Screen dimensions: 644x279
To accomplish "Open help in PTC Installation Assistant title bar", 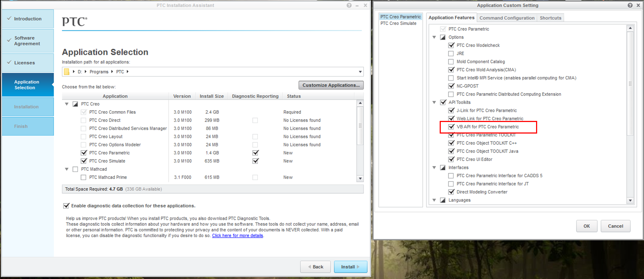I will click(x=349, y=5).
